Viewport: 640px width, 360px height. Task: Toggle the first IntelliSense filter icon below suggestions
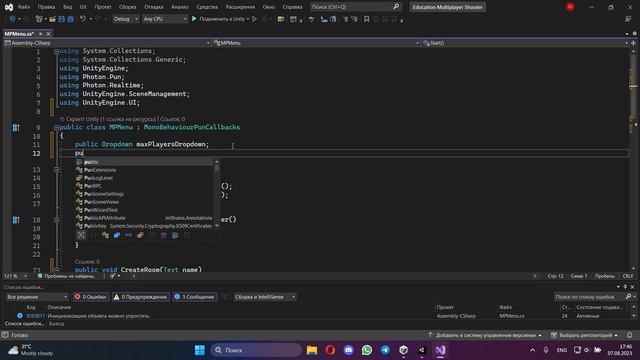click(81, 235)
